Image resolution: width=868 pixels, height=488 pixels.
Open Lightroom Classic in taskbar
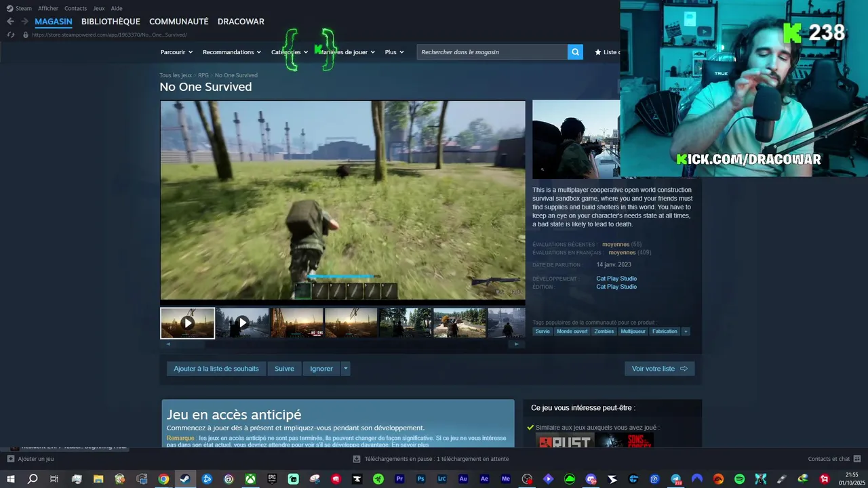point(442,479)
